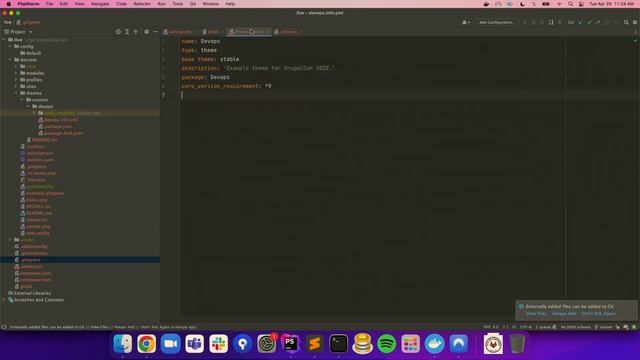Click the run with coverage toolbar icon
Screen dimensions: 640x360
click(542, 22)
